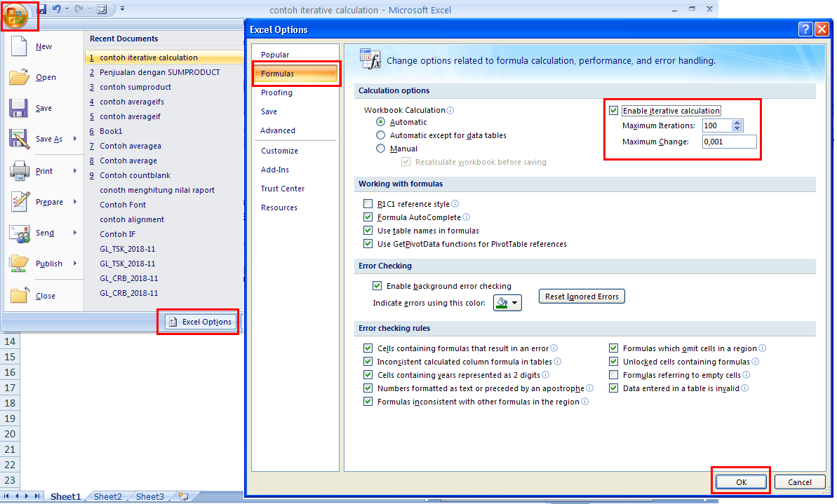Select Automatic workbook calculation radio button

click(x=380, y=122)
